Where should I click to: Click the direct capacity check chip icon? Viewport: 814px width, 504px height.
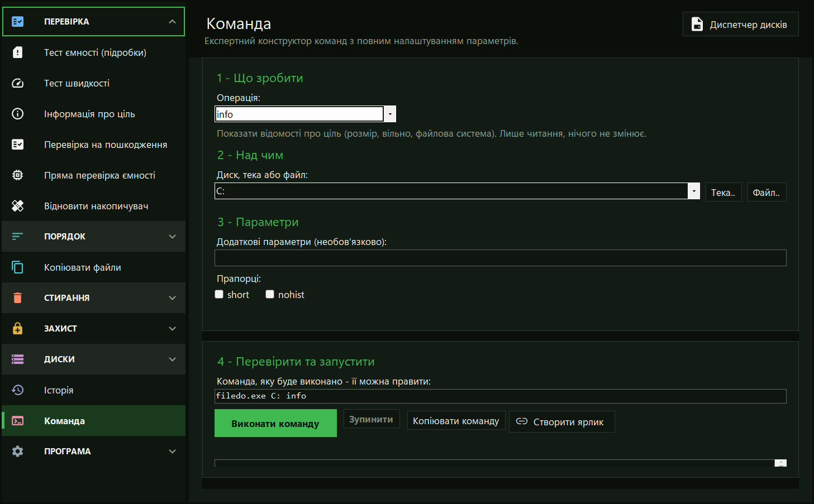pos(18,175)
